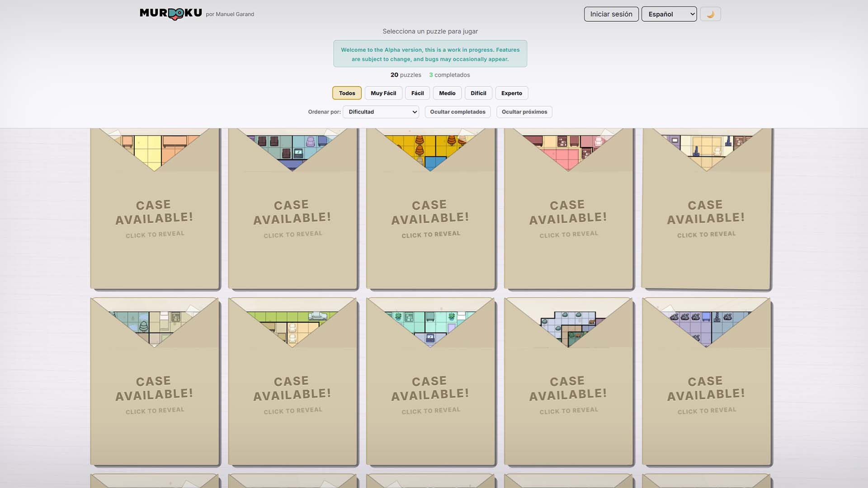Open the Español language dropdown
Image resolution: width=868 pixels, height=488 pixels.
tap(669, 14)
